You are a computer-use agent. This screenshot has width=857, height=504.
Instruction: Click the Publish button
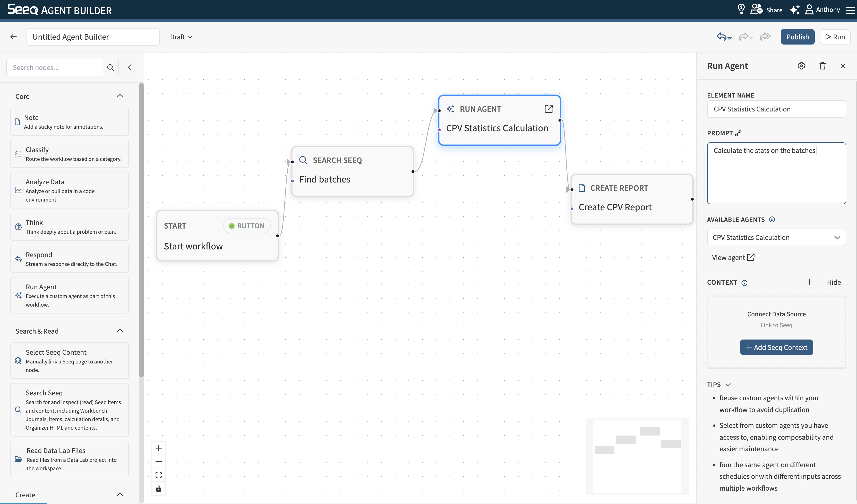pyautogui.click(x=798, y=37)
